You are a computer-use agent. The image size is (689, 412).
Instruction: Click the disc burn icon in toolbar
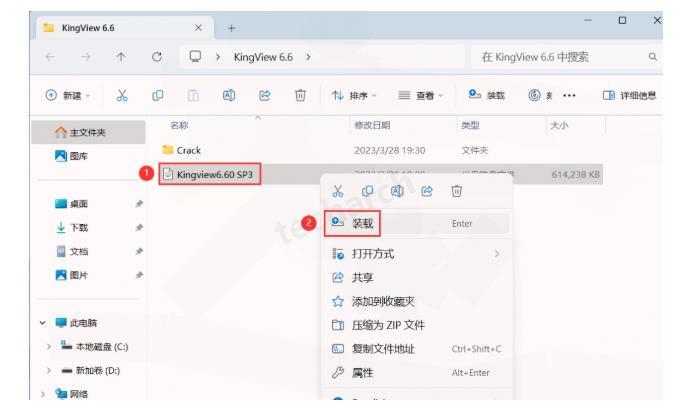534,95
